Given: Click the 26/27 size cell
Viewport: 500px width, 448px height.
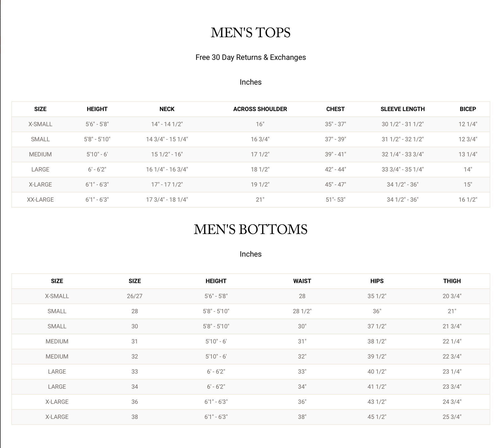Looking at the screenshot, I should [135, 296].
